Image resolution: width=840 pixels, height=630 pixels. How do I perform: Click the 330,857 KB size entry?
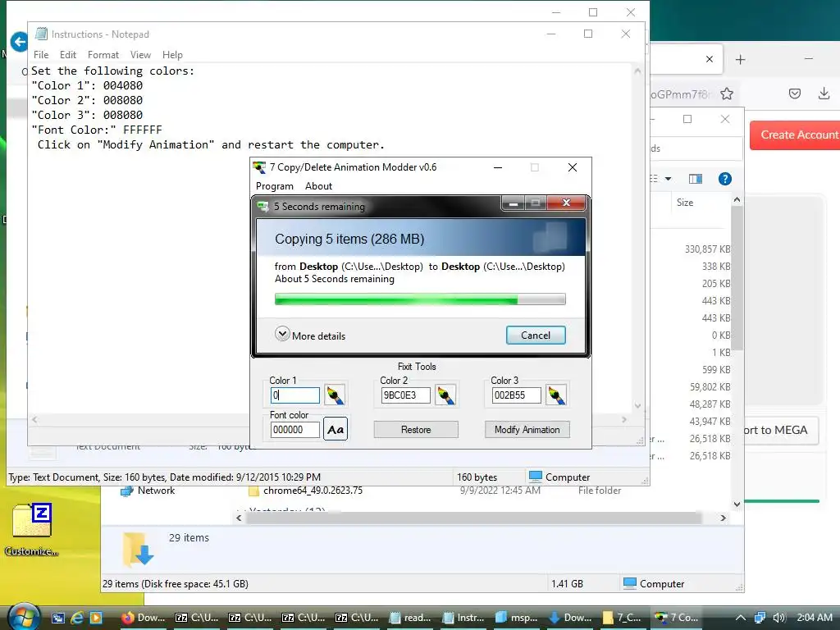pos(707,249)
